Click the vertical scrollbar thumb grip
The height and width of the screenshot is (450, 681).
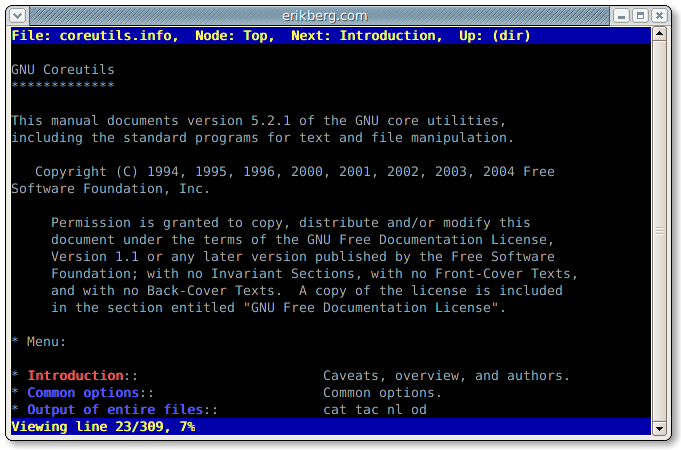[659, 231]
